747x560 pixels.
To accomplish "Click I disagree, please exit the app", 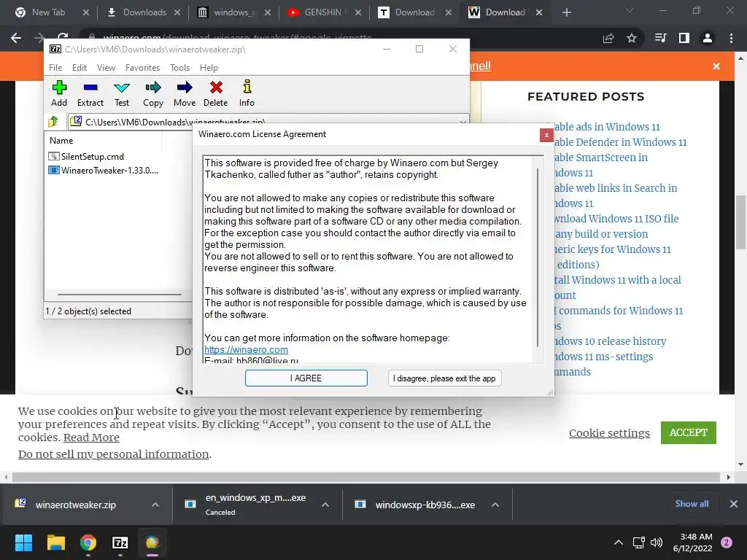I will pos(444,378).
